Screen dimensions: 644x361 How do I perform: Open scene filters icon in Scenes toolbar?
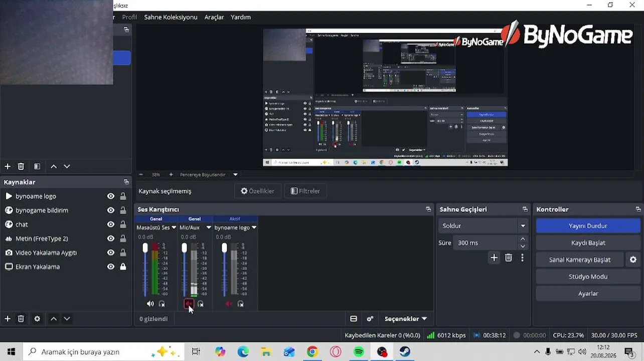37,166
